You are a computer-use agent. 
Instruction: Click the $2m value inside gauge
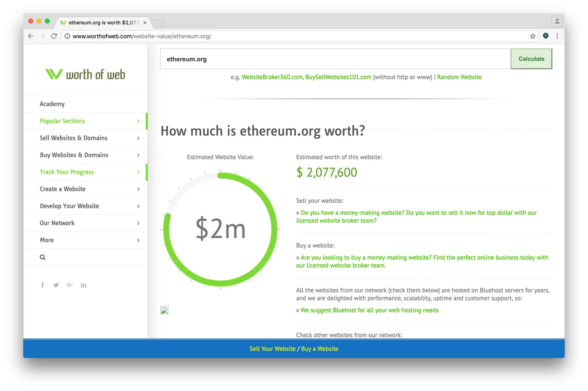tap(220, 229)
